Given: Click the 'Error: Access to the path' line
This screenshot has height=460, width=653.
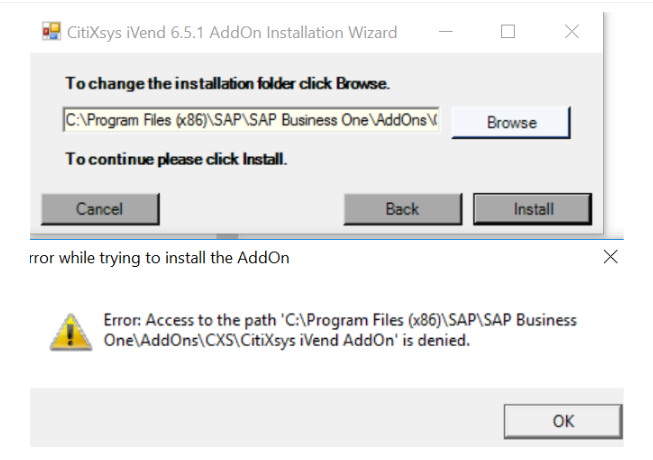Looking at the screenshot, I should point(340,320).
